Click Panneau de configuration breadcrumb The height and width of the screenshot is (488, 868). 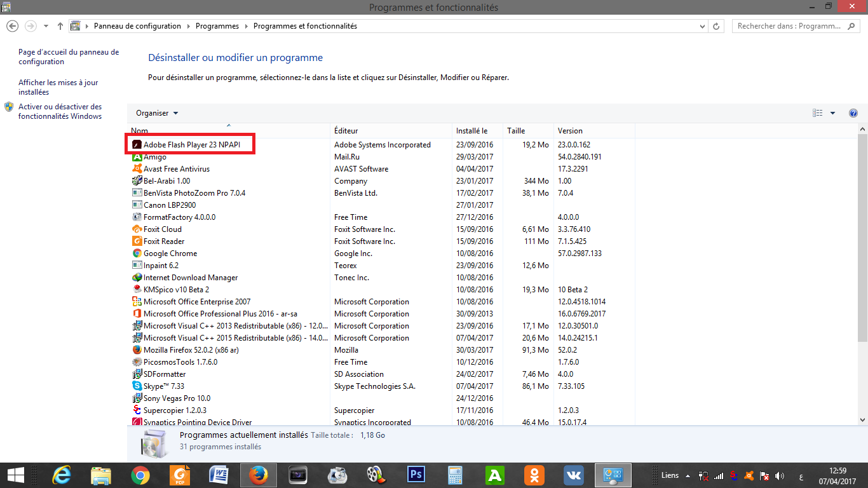[x=137, y=26]
